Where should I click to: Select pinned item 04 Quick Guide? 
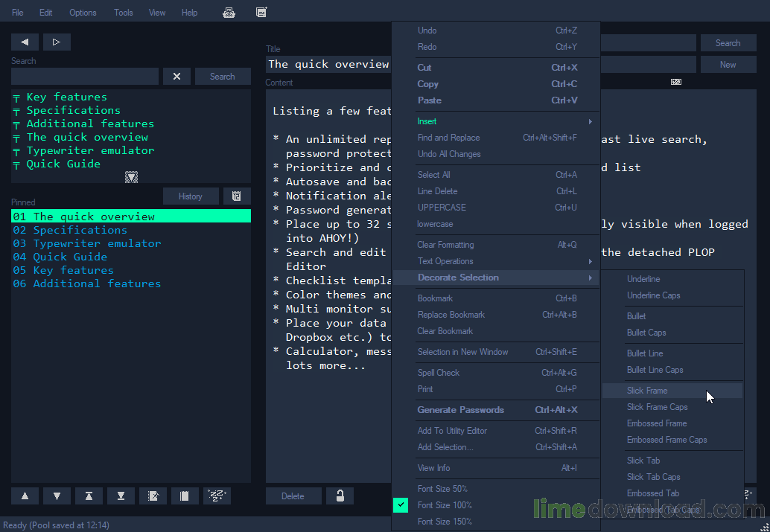click(131, 257)
